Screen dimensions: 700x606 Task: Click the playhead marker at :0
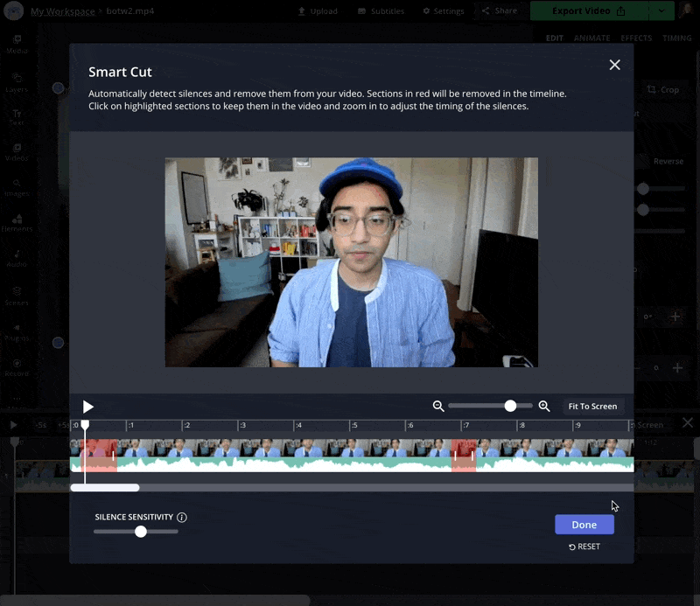(85, 425)
